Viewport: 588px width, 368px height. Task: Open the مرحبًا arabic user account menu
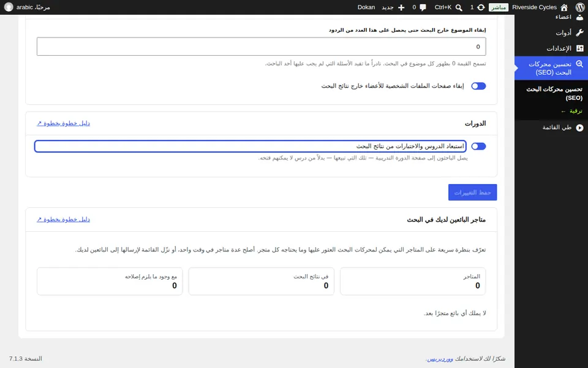(33, 7)
